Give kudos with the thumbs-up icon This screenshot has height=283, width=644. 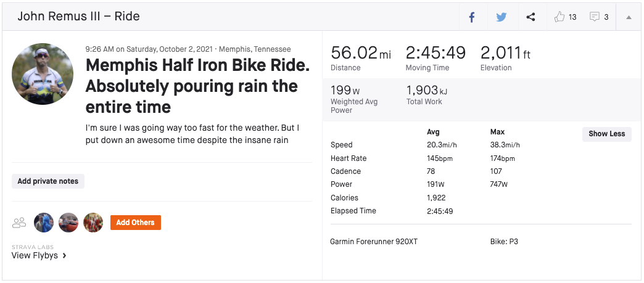click(x=560, y=17)
